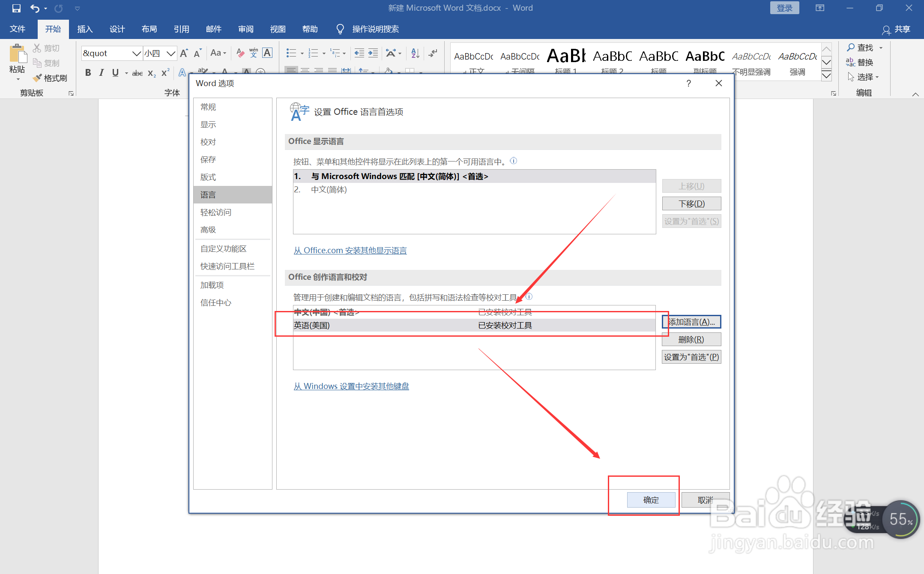Open the Change Case (Aa) dropdown
924x574 pixels.
click(218, 53)
